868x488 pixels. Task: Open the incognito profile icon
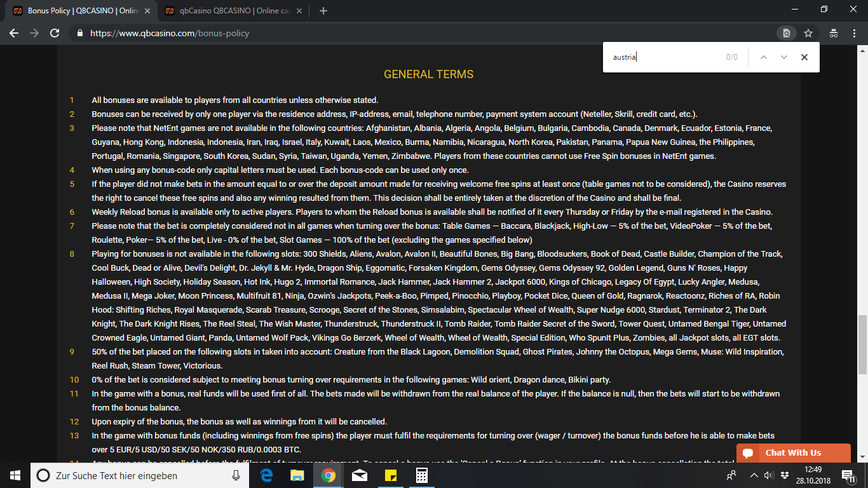(x=834, y=33)
